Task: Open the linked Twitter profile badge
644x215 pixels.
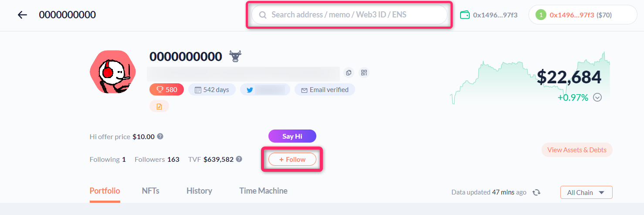Action: click(265, 90)
